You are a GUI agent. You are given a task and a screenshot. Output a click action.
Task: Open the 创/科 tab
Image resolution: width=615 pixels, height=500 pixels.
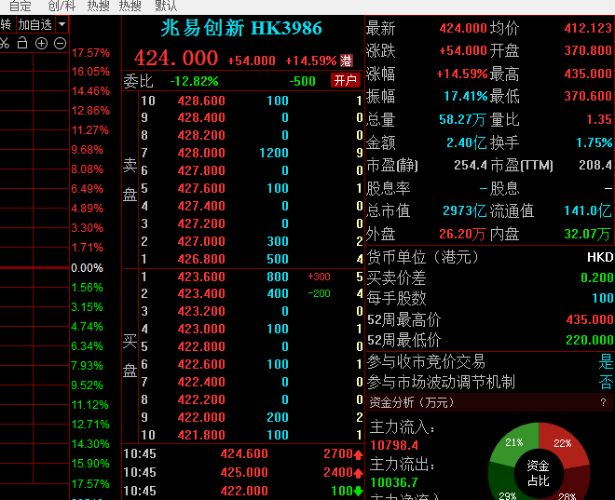coord(62,5)
